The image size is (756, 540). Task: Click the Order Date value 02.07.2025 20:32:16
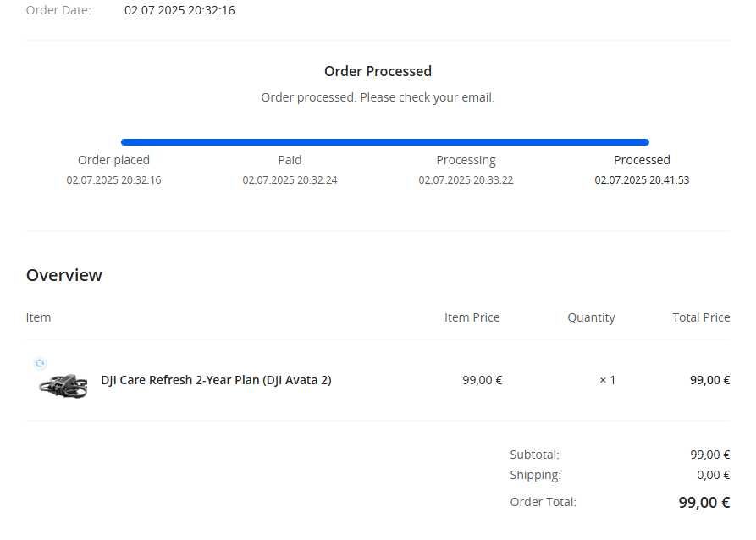[179, 10]
